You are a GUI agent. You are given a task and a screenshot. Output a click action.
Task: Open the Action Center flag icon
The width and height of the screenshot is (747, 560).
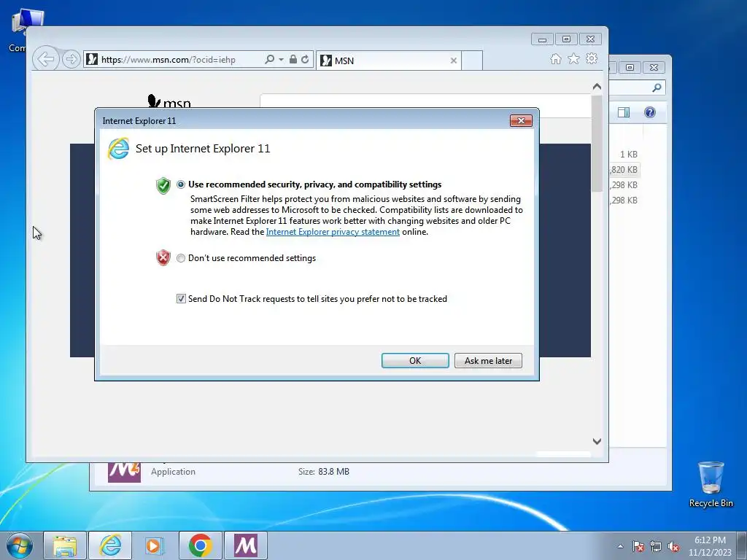(x=638, y=546)
